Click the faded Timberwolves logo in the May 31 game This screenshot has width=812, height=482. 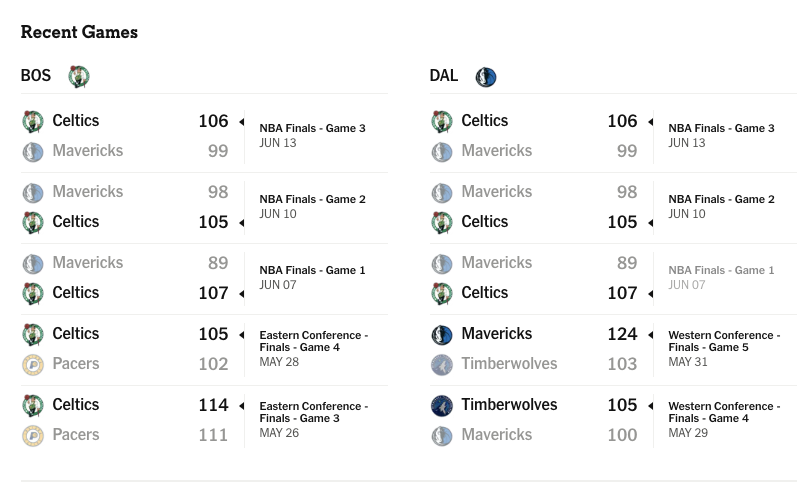(x=442, y=364)
